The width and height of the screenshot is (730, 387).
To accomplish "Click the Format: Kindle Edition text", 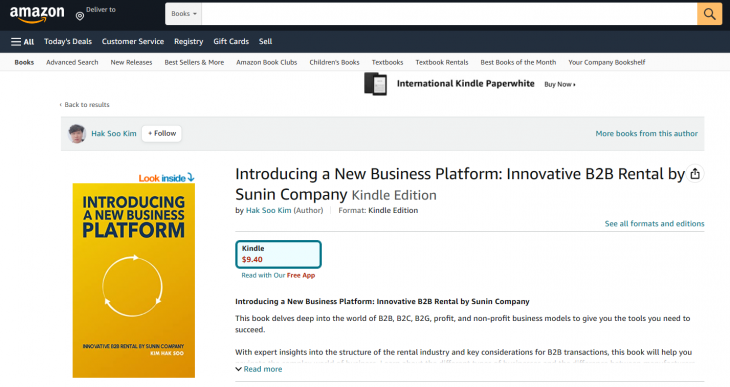I will tap(378, 210).
